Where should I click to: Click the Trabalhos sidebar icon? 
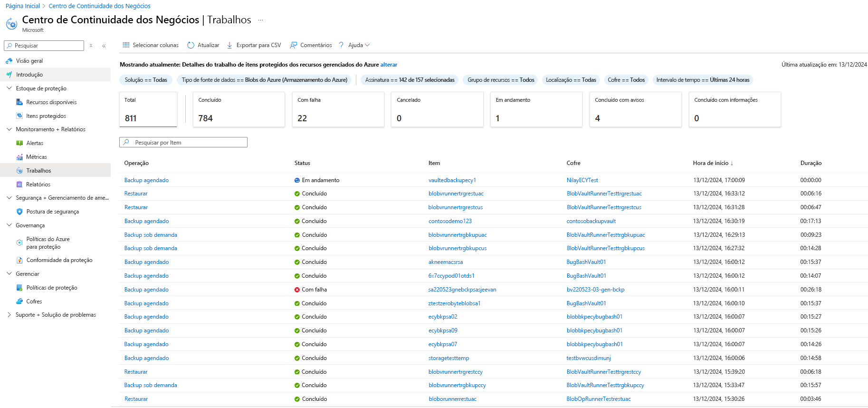tap(19, 171)
